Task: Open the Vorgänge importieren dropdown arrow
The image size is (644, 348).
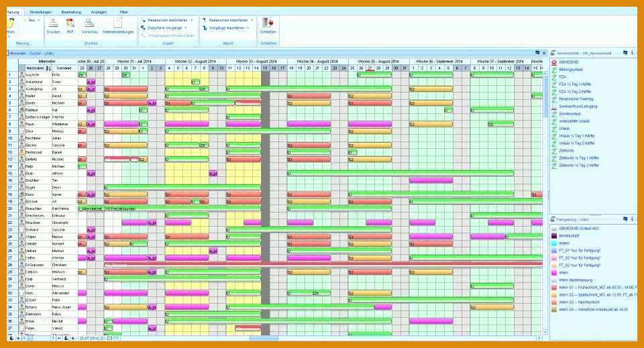Action: 248,28
